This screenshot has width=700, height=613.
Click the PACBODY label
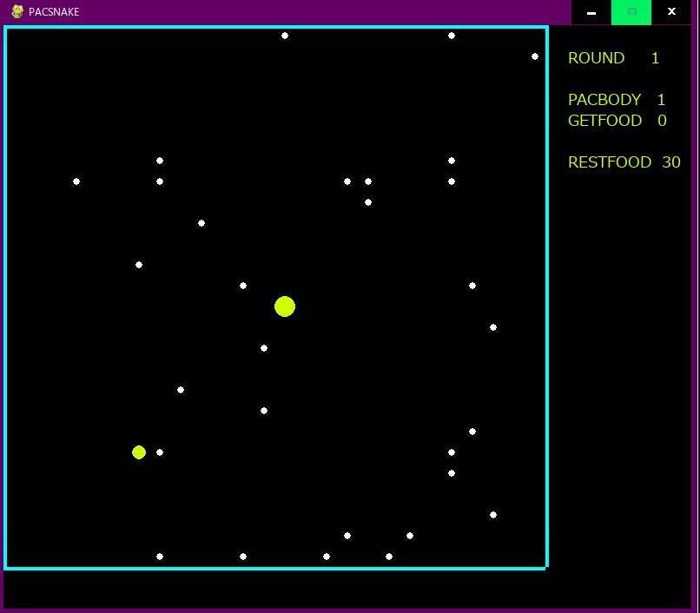click(x=604, y=100)
